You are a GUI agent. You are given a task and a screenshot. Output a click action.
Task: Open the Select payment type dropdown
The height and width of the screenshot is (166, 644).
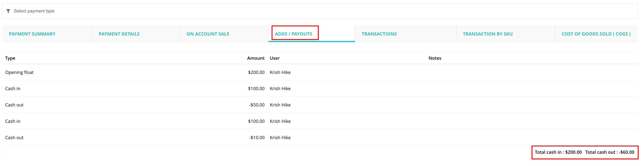tap(320, 11)
